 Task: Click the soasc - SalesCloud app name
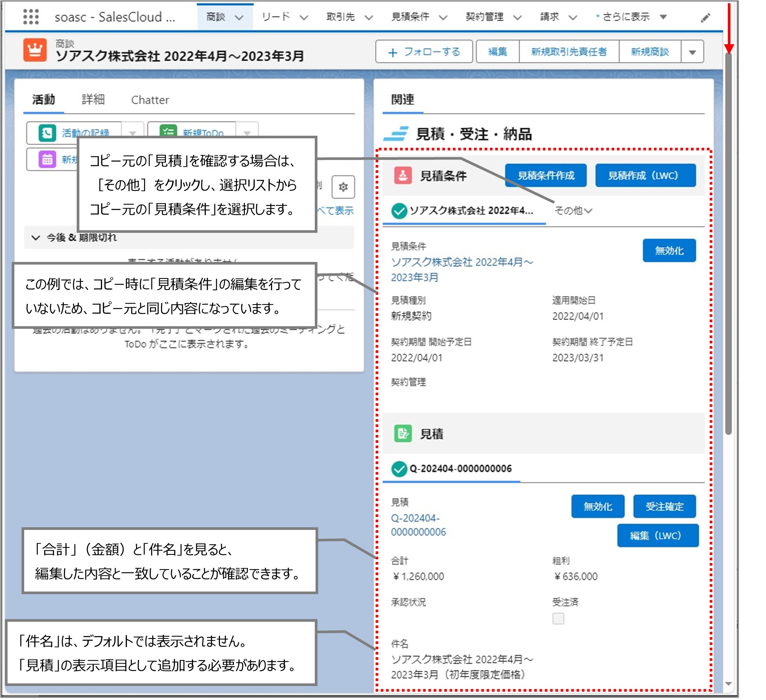click(115, 17)
